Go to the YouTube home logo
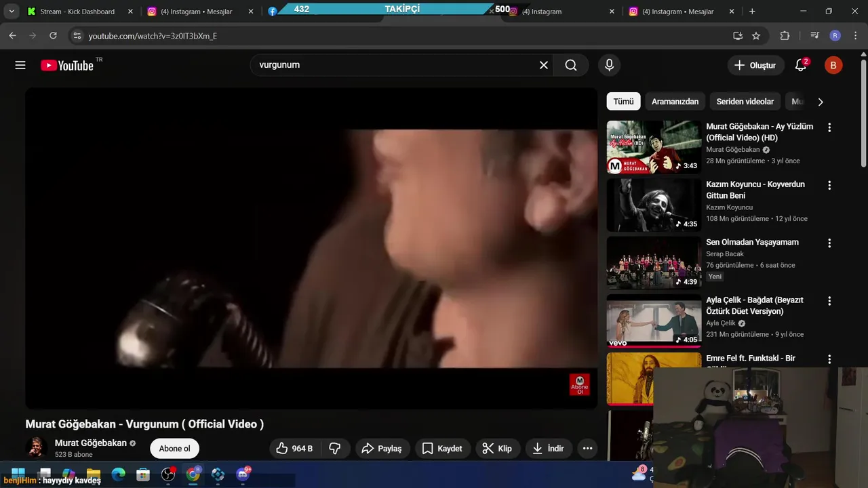 [68, 65]
